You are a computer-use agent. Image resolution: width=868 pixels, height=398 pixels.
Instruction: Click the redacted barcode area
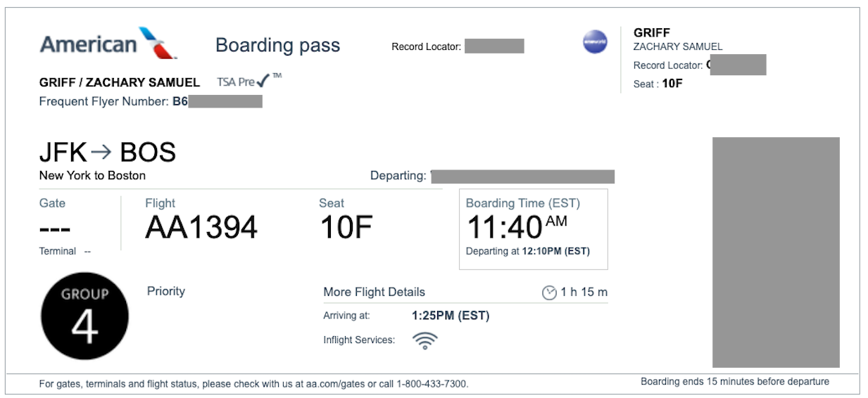(x=776, y=252)
